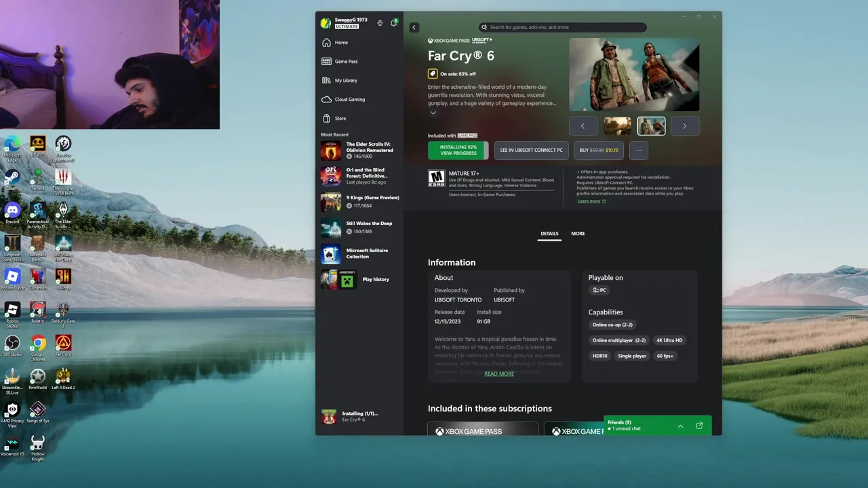The image size is (868, 488).
Task: Open Play history in the sidebar
Action: point(360,279)
